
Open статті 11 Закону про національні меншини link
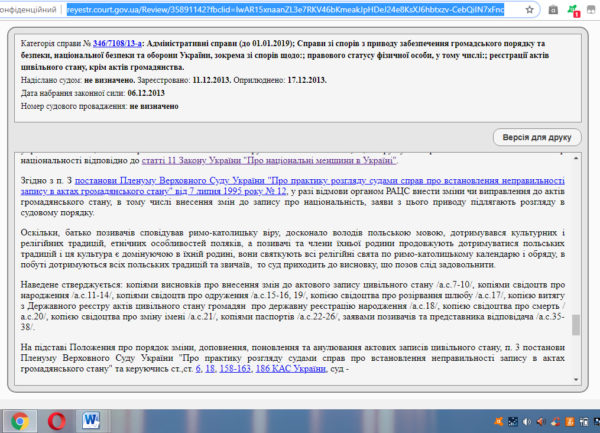(x=269, y=161)
